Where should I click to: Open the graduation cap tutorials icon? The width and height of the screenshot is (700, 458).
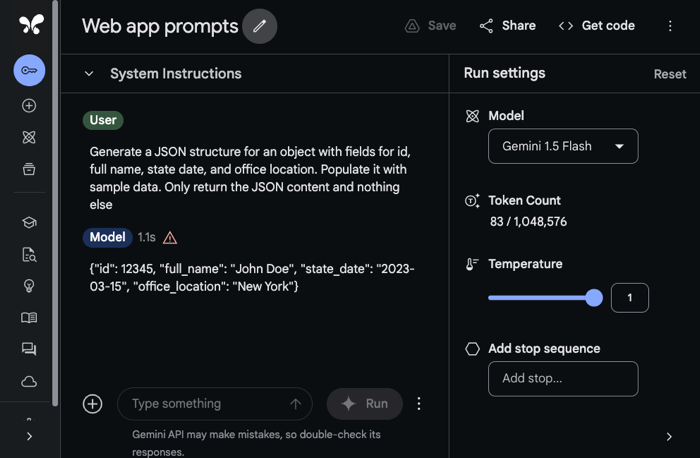point(29,223)
